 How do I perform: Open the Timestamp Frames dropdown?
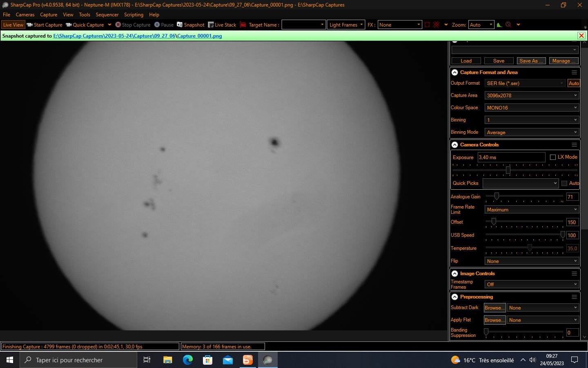(x=532, y=285)
